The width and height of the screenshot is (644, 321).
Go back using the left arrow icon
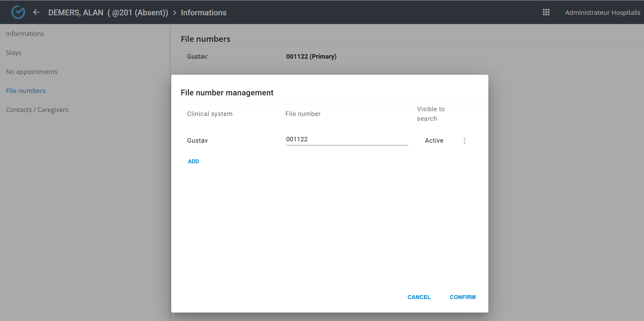36,12
